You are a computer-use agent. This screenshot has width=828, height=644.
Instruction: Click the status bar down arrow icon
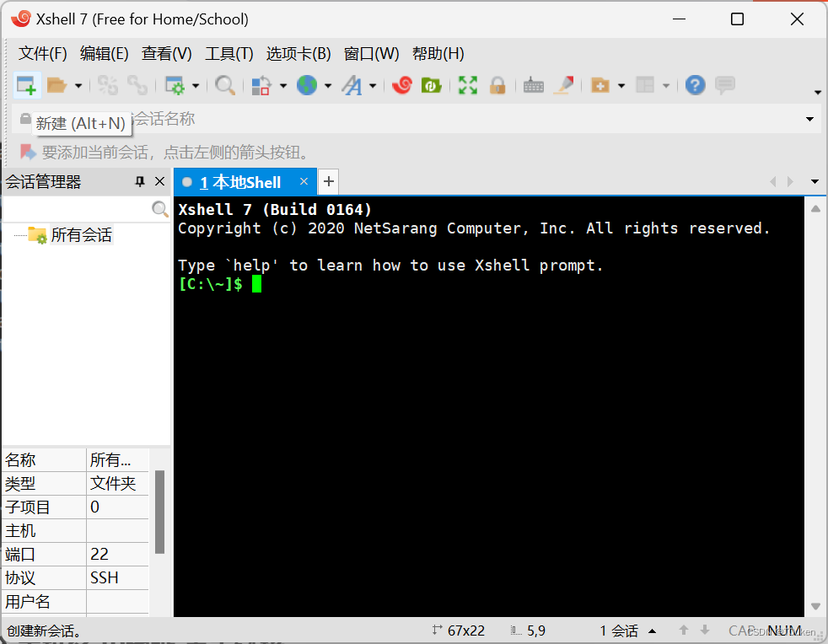pyautogui.click(x=705, y=631)
